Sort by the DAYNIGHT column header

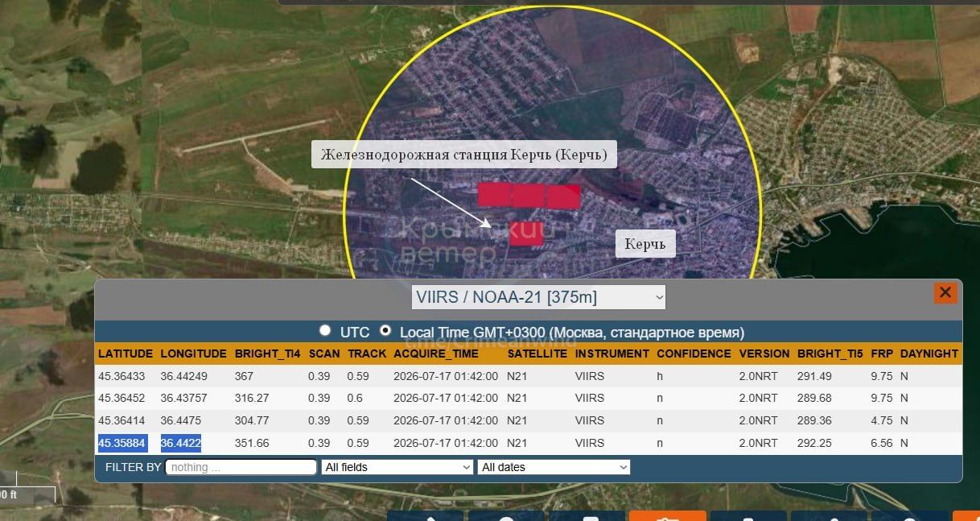point(929,354)
